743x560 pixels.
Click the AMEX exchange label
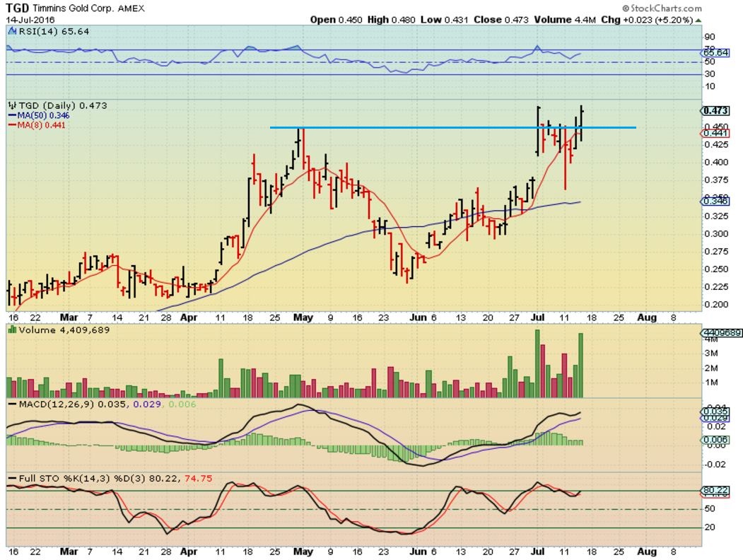tap(131, 8)
